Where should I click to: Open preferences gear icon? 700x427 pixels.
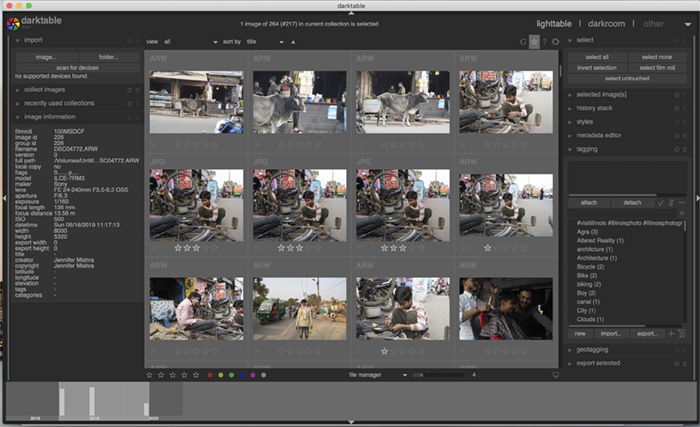click(x=555, y=42)
